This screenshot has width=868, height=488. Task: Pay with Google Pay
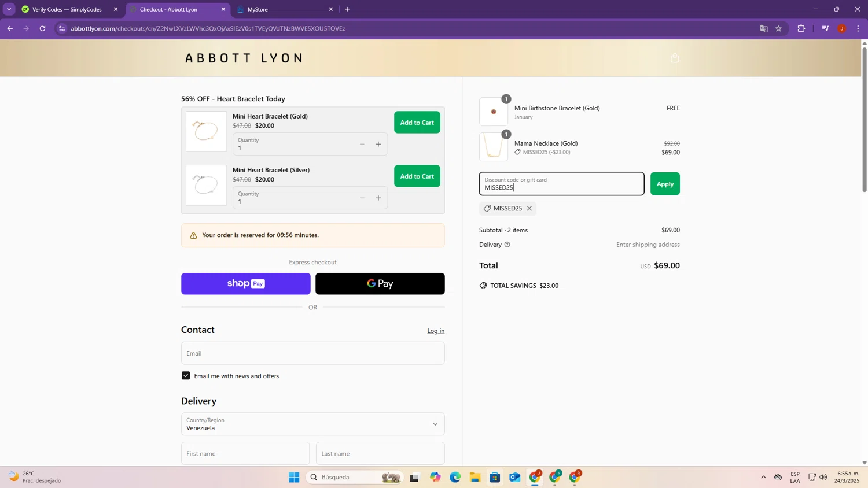pos(380,284)
